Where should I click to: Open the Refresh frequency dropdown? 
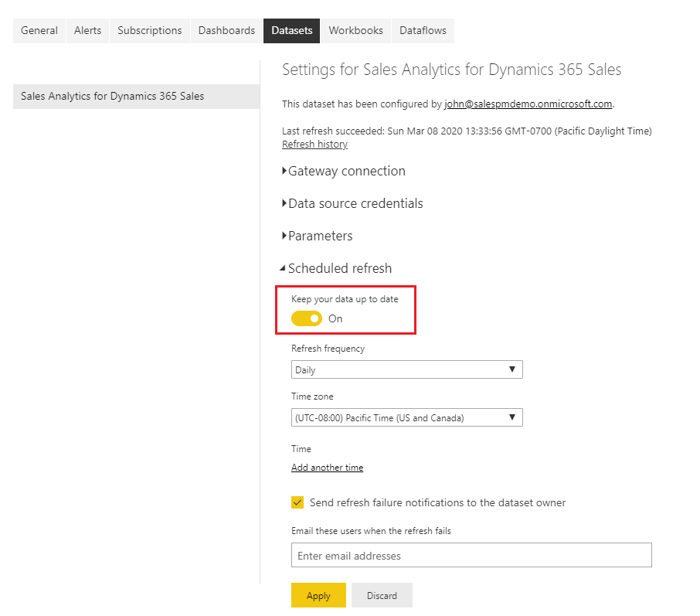[x=406, y=369]
